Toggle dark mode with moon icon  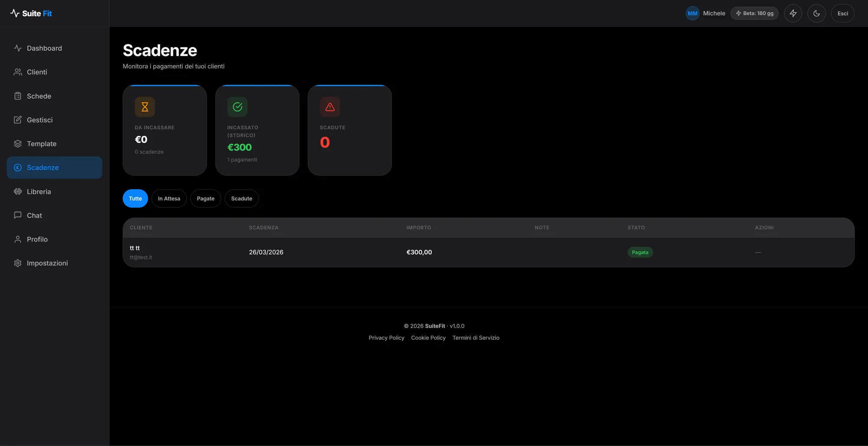point(816,13)
